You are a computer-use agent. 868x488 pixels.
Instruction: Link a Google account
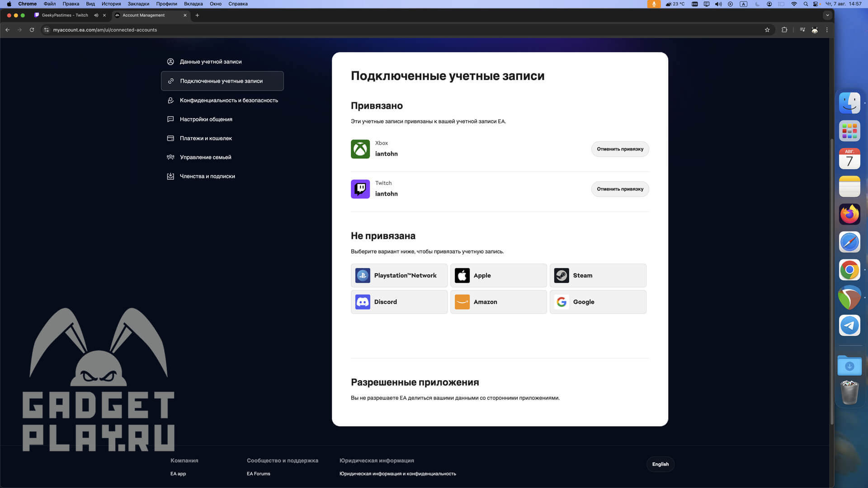[x=598, y=302]
